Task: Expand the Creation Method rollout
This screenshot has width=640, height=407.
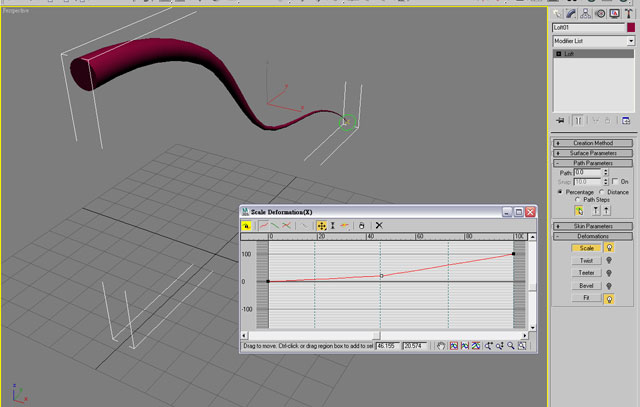Action: click(x=593, y=143)
